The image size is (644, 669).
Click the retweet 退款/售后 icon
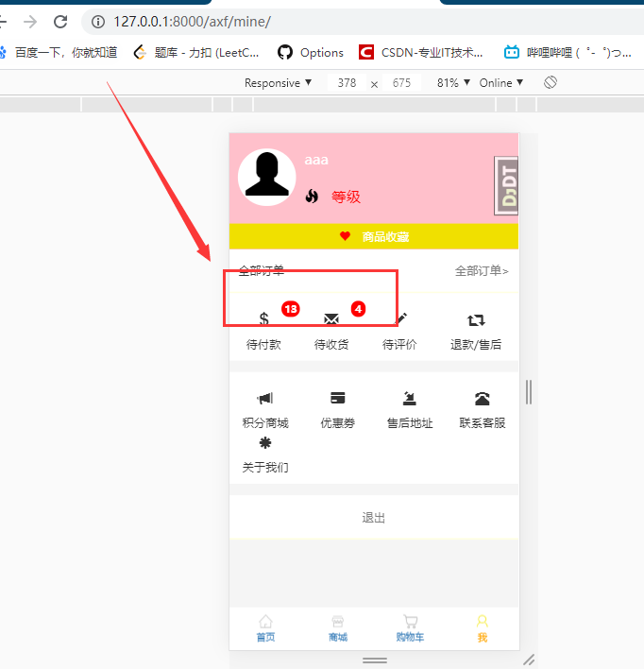[476, 320]
